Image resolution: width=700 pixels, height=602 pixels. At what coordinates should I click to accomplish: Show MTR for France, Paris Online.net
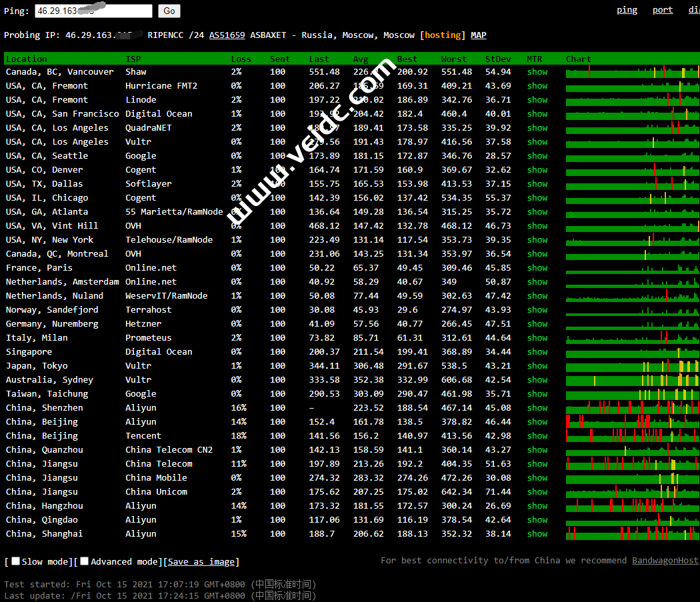537,268
